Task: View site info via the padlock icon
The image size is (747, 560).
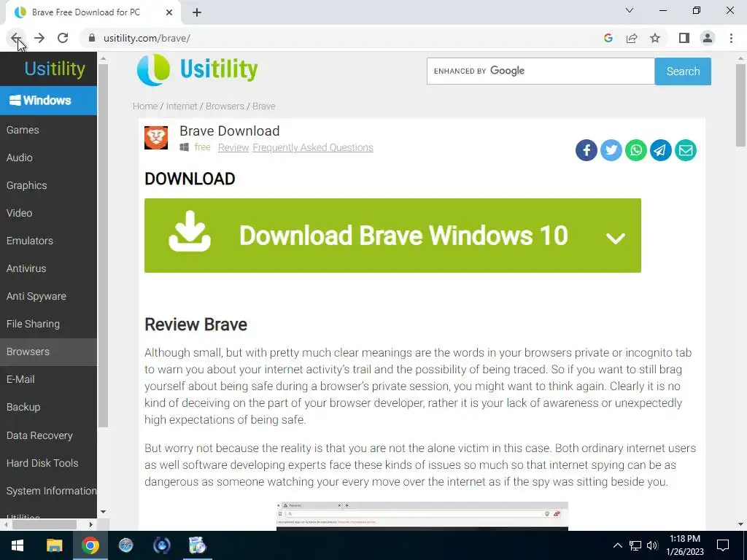Action: [92, 38]
